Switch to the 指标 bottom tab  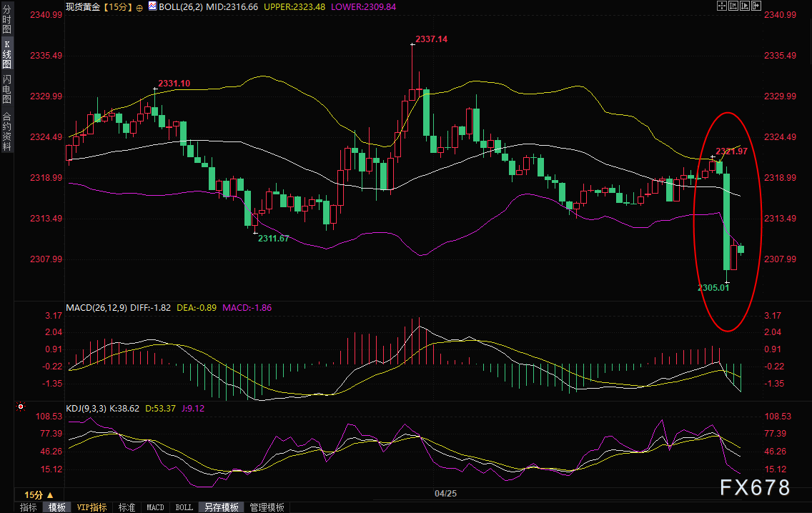[29, 507]
